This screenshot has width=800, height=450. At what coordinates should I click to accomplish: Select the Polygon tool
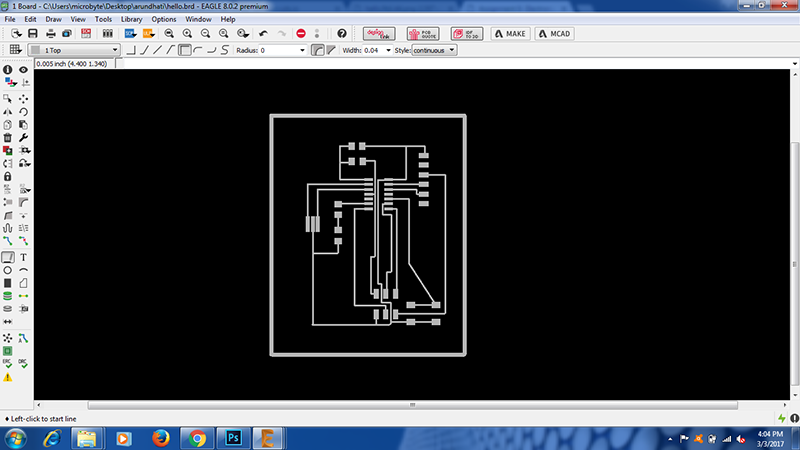click(23, 283)
